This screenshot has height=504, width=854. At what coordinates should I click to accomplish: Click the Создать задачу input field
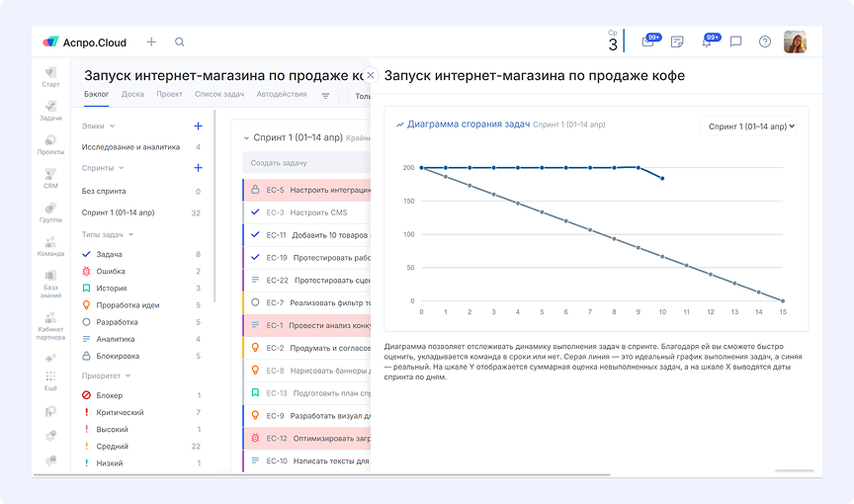tap(297, 163)
